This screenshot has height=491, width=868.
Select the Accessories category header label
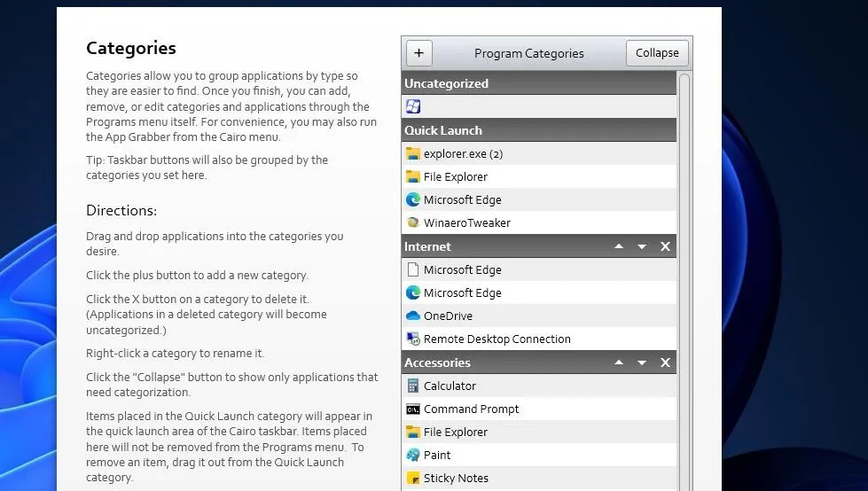point(437,362)
